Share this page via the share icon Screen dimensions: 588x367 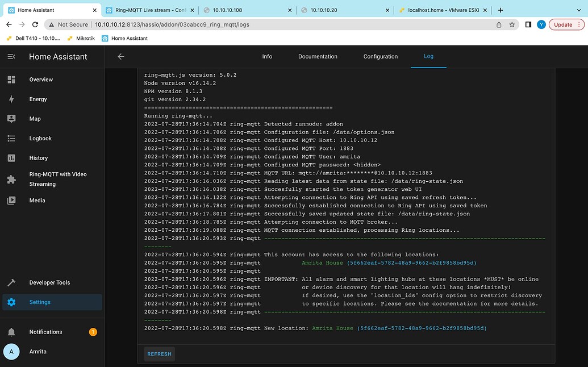pyautogui.click(x=499, y=24)
